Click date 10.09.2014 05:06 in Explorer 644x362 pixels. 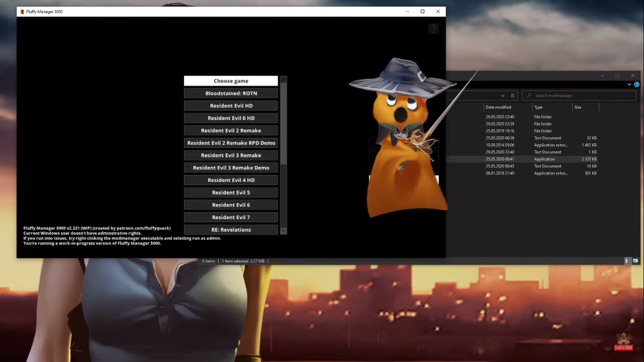[x=500, y=145]
